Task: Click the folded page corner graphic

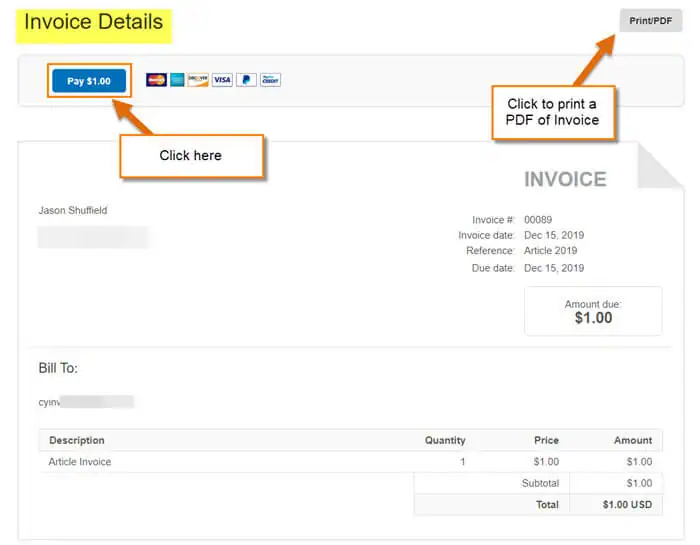Action: [x=660, y=166]
